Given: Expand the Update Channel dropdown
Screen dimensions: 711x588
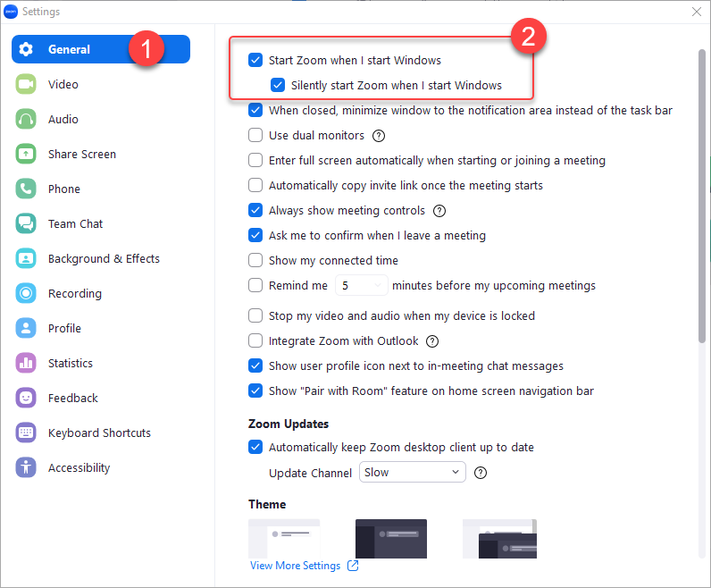Looking at the screenshot, I should pos(412,473).
